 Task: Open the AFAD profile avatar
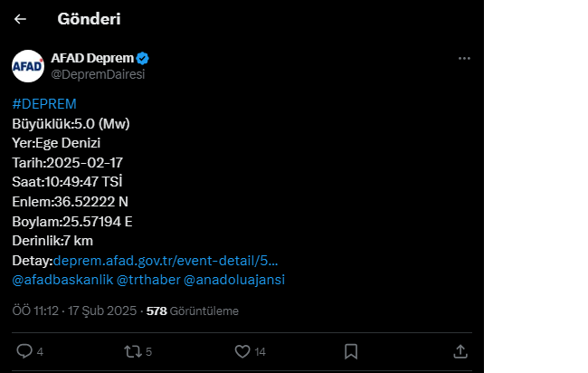pos(28,66)
